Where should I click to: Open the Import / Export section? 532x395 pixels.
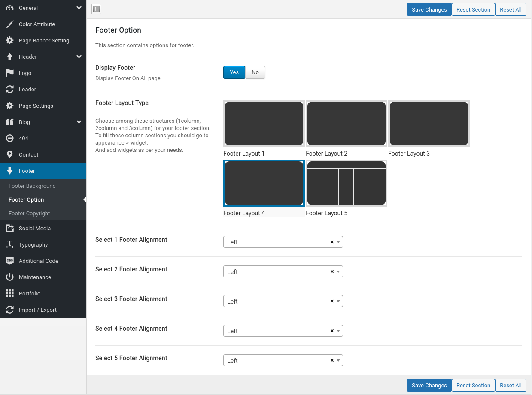coord(43,310)
